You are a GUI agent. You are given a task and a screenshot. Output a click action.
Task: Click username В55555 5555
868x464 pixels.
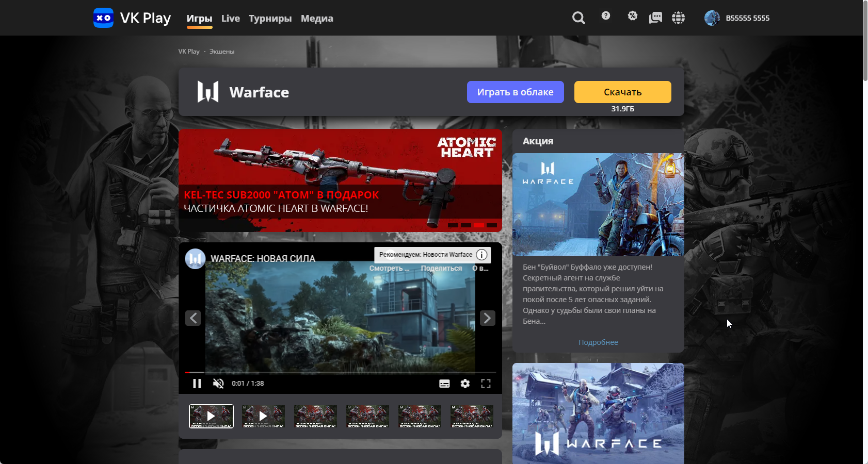point(747,18)
